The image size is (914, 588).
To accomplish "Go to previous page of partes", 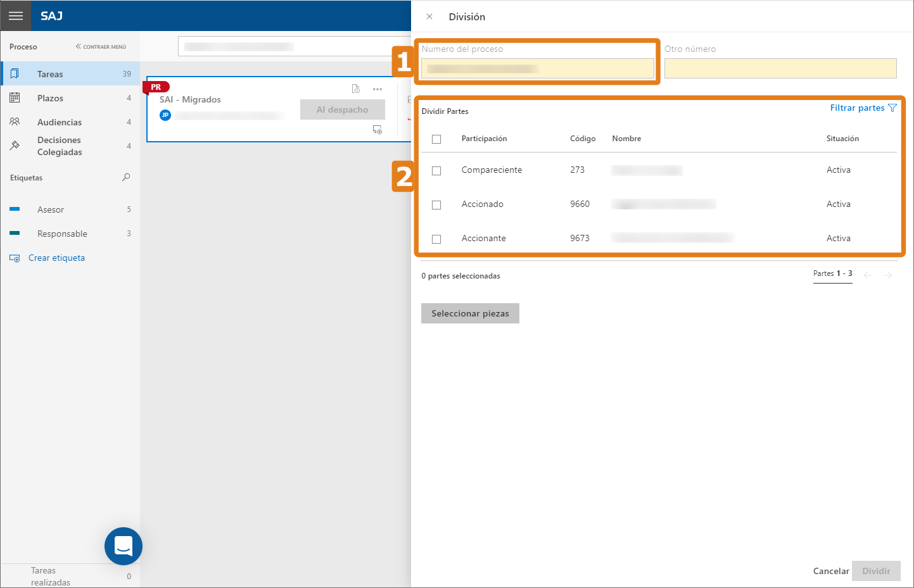I will coord(868,275).
